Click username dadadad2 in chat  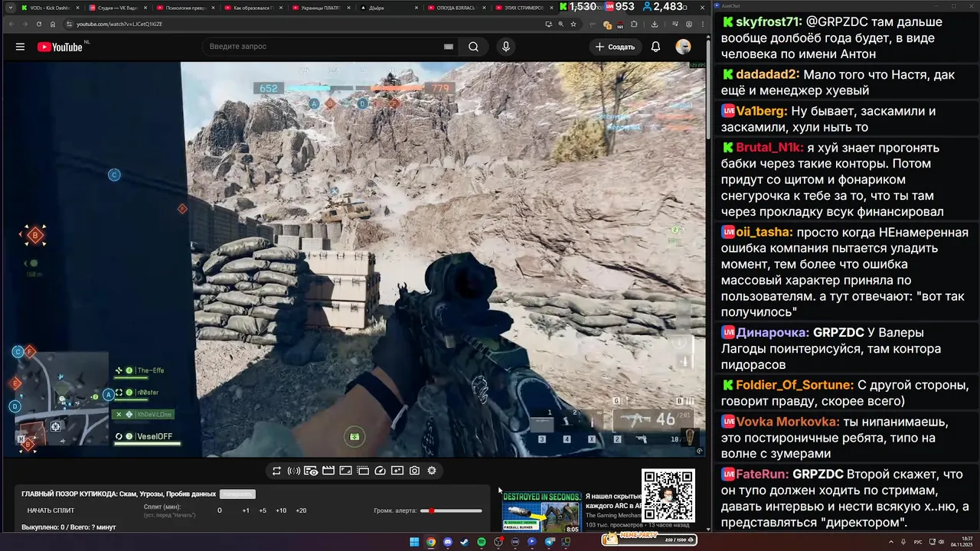click(x=768, y=74)
